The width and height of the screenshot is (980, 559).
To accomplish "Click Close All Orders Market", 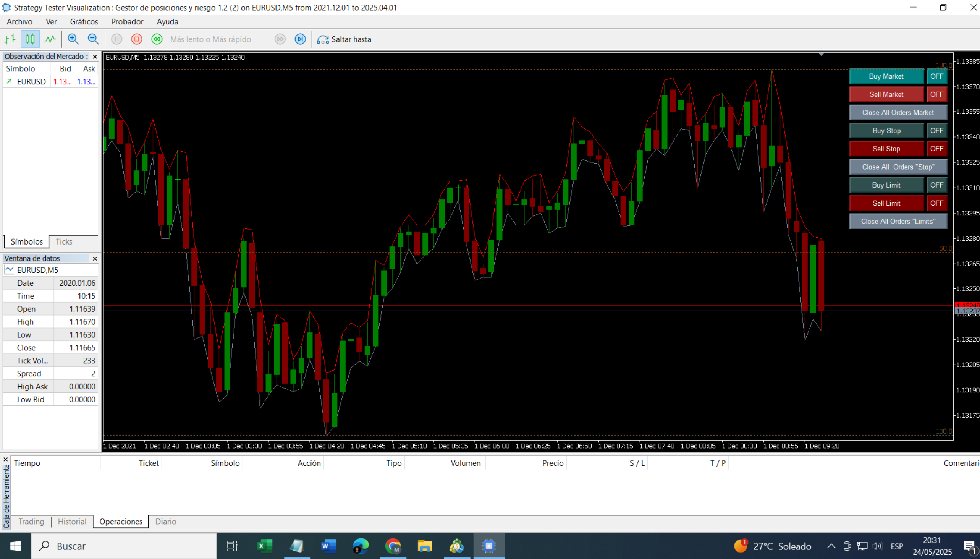I will 898,112.
